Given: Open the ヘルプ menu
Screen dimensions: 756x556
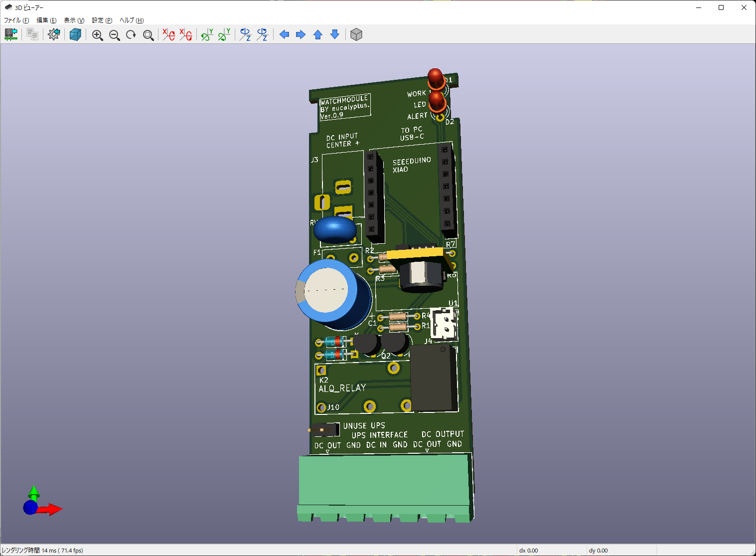Looking at the screenshot, I should pyautogui.click(x=132, y=20).
